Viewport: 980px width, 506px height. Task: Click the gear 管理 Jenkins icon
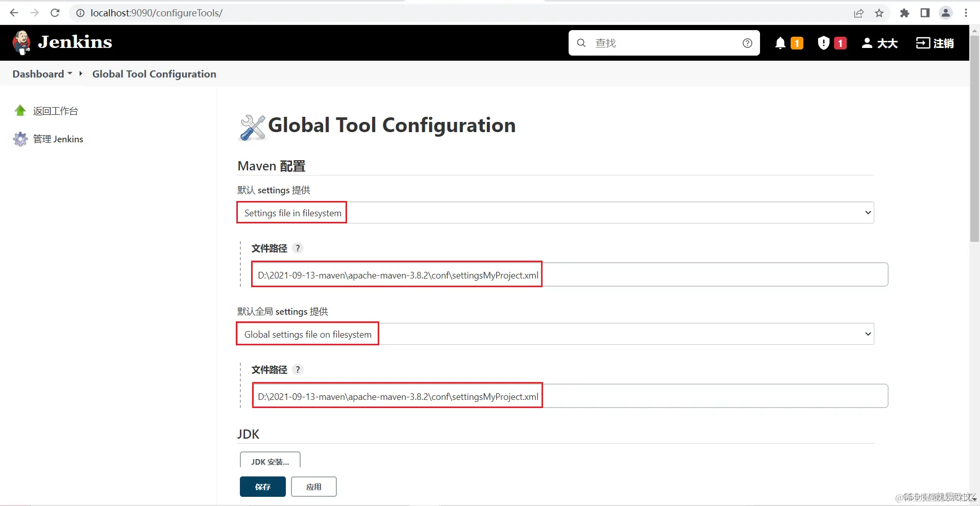coord(20,139)
